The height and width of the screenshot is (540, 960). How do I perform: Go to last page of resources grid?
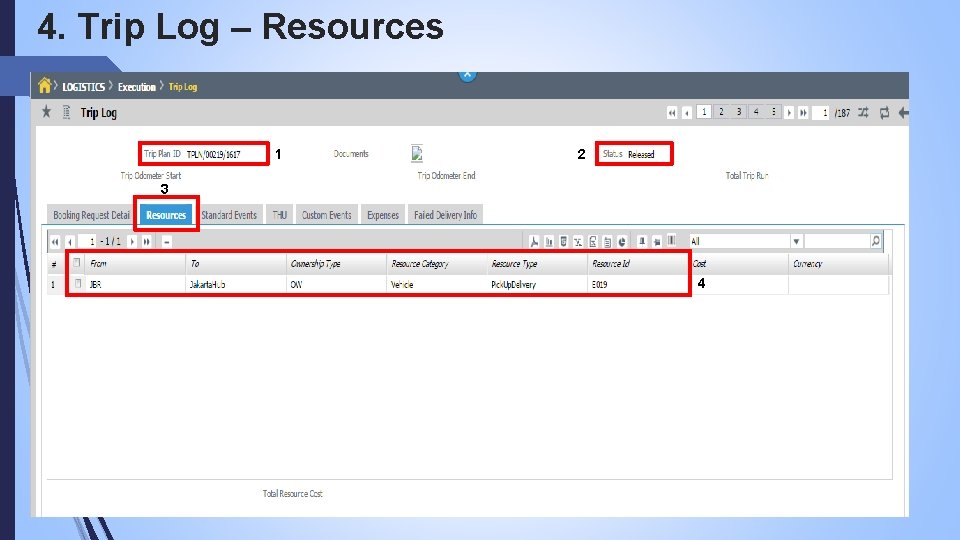(x=147, y=242)
